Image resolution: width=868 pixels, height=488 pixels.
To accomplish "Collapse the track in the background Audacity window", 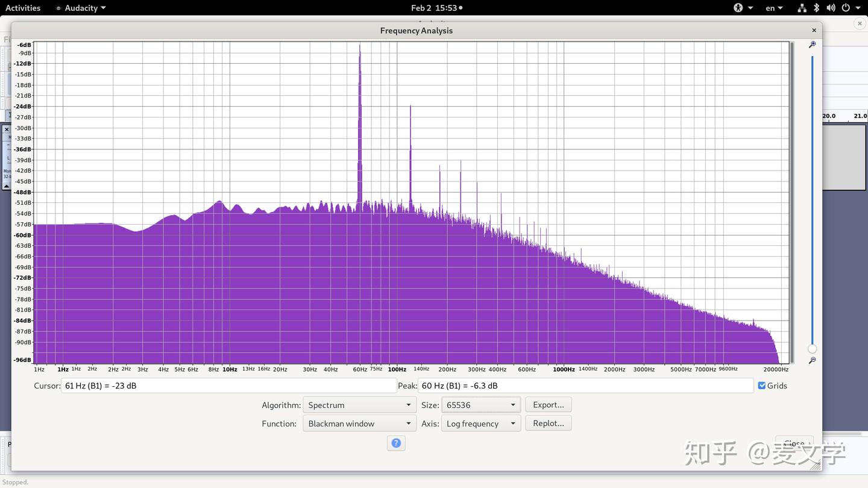I will point(7,186).
